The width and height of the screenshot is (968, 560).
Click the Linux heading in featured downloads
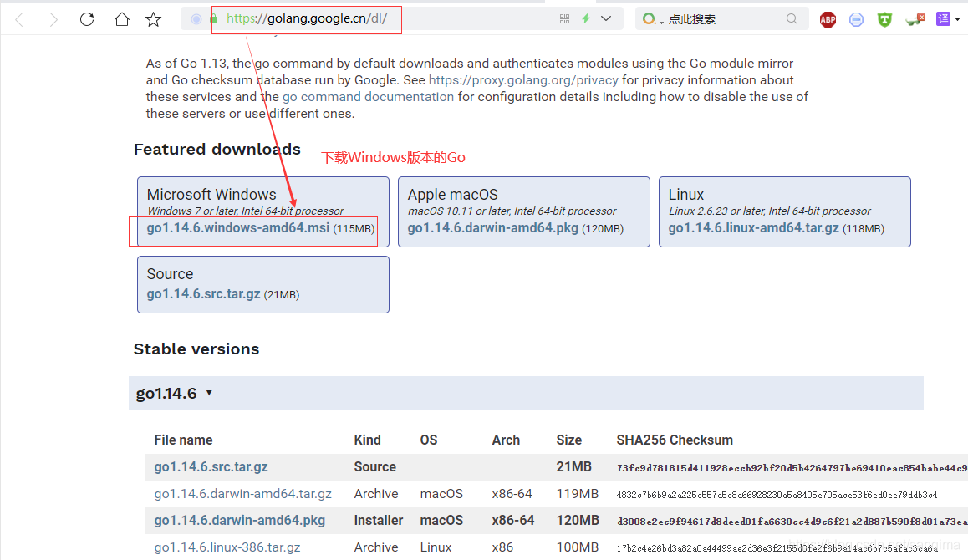[685, 195]
